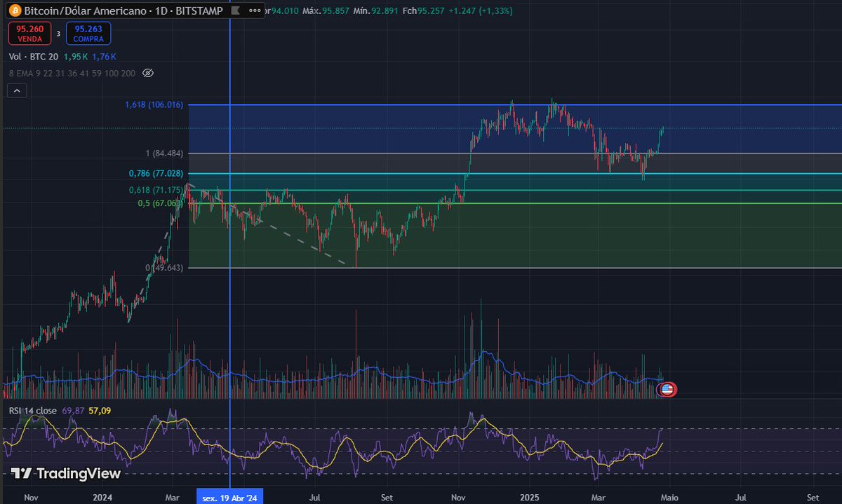Click the spread value 3 between the sell and buy buttons
Image resolution: width=842 pixels, height=504 pixels.
58,33
